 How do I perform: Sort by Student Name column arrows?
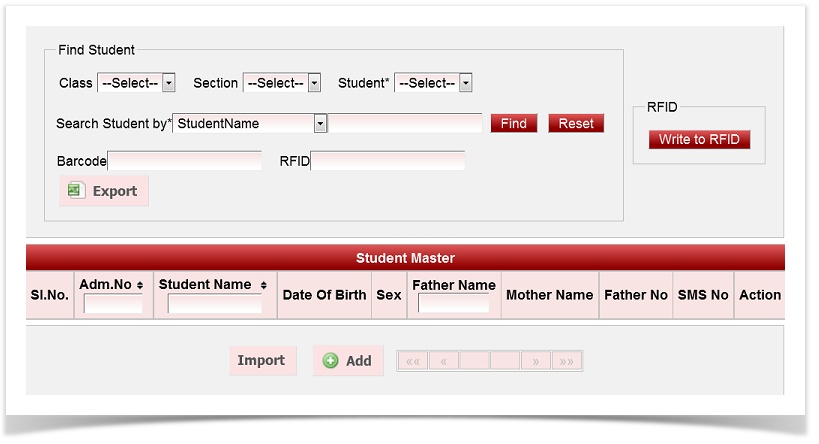click(x=264, y=285)
